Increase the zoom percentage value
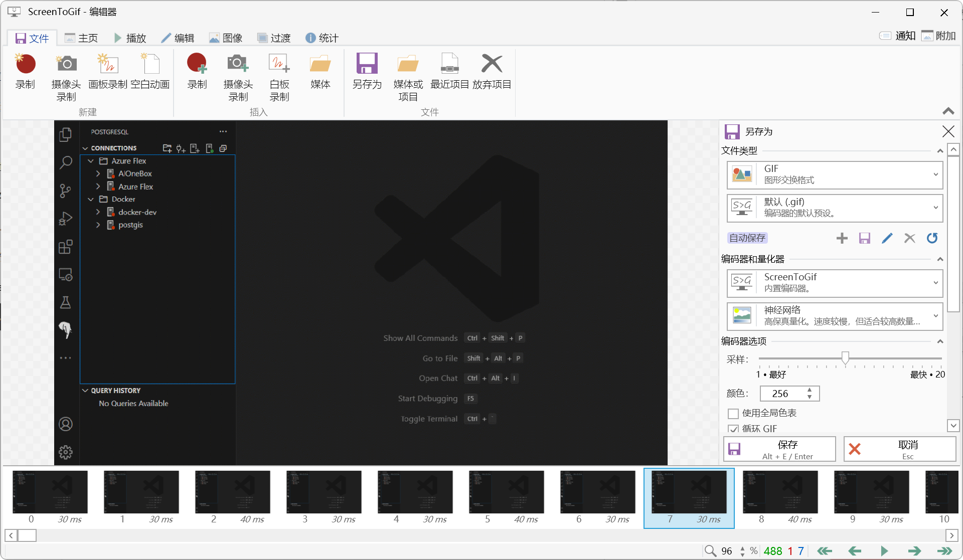This screenshot has height=560, width=963. (x=743, y=548)
